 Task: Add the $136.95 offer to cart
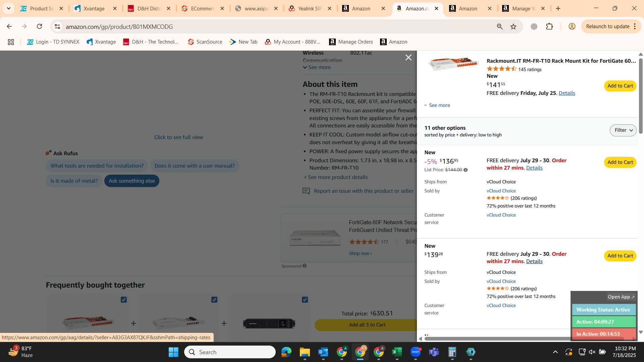click(x=620, y=162)
